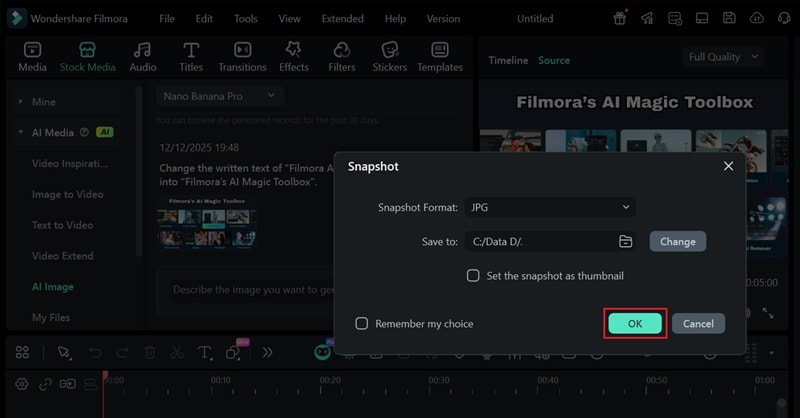Image resolution: width=800 pixels, height=418 pixels.
Task: Select Image to Video in sidebar
Action: coord(67,194)
